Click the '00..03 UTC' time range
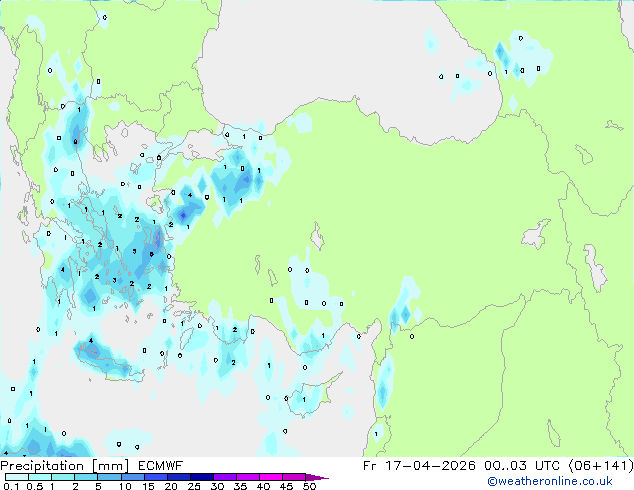 [x=522, y=466]
